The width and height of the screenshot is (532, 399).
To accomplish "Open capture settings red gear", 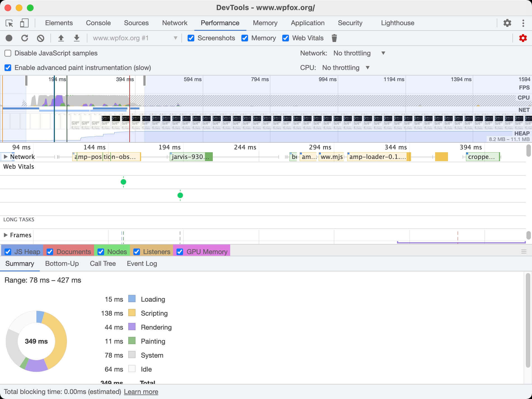I will (x=523, y=38).
